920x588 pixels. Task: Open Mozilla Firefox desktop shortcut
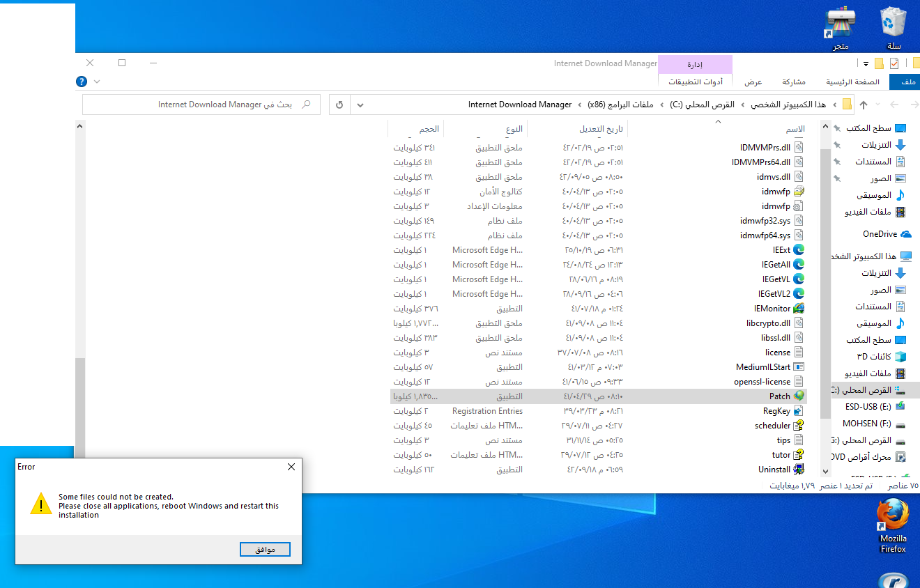[893, 527]
